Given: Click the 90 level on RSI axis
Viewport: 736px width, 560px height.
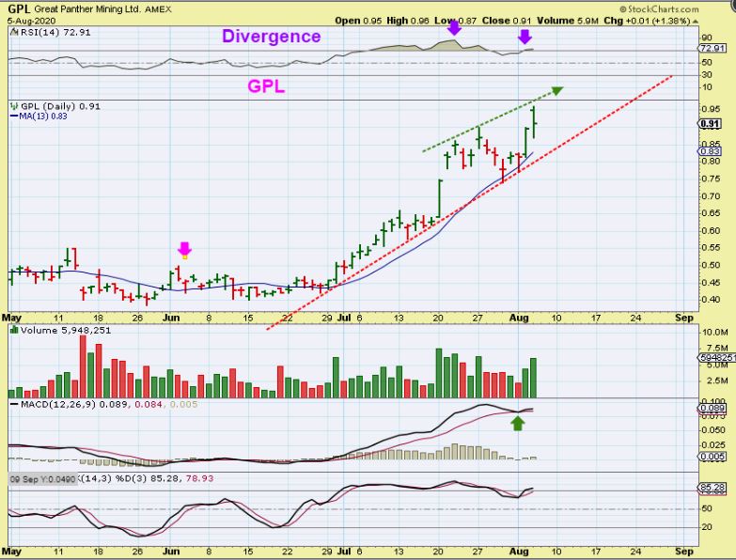Looking at the screenshot, I should point(707,38).
